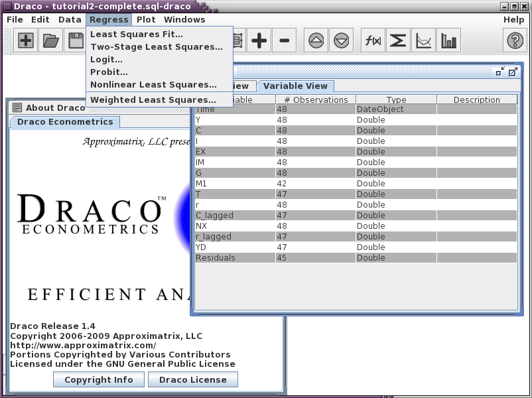Select Least Squares Fit menu entry
The height and width of the screenshot is (398, 532).
click(x=137, y=34)
